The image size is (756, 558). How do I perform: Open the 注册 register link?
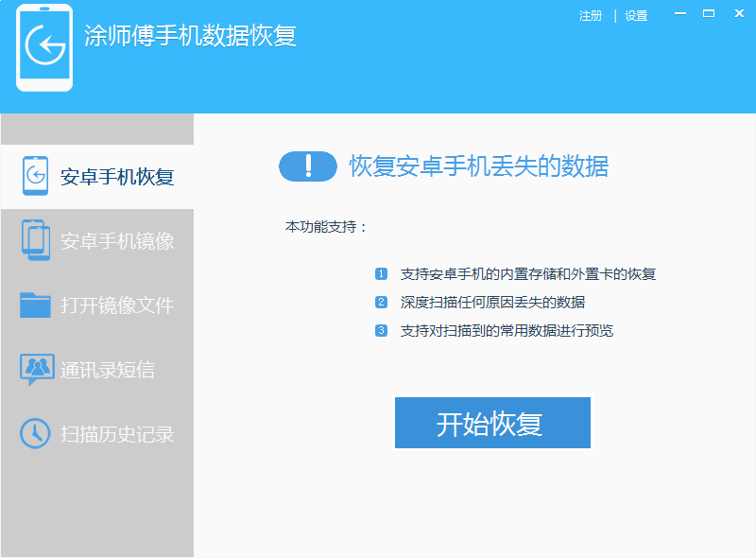(x=591, y=16)
